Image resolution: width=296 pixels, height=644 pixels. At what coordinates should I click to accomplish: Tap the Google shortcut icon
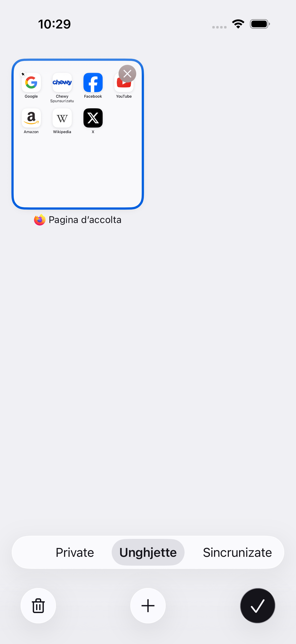(31, 83)
